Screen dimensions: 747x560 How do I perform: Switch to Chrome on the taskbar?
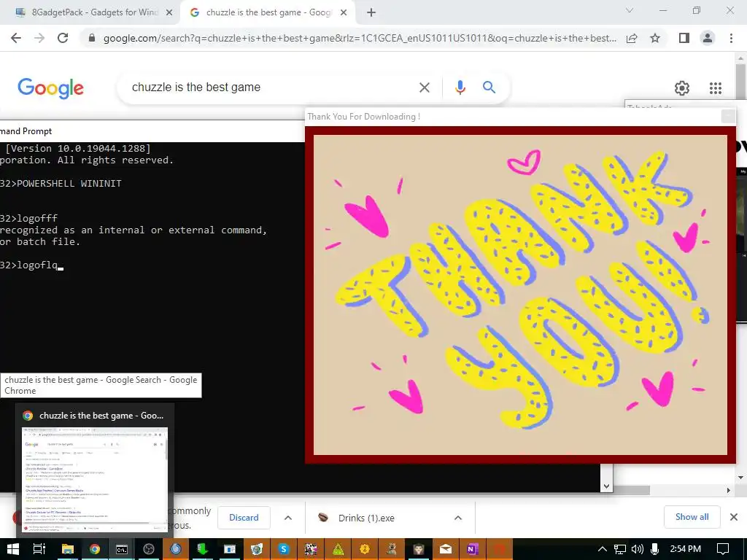(x=94, y=549)
